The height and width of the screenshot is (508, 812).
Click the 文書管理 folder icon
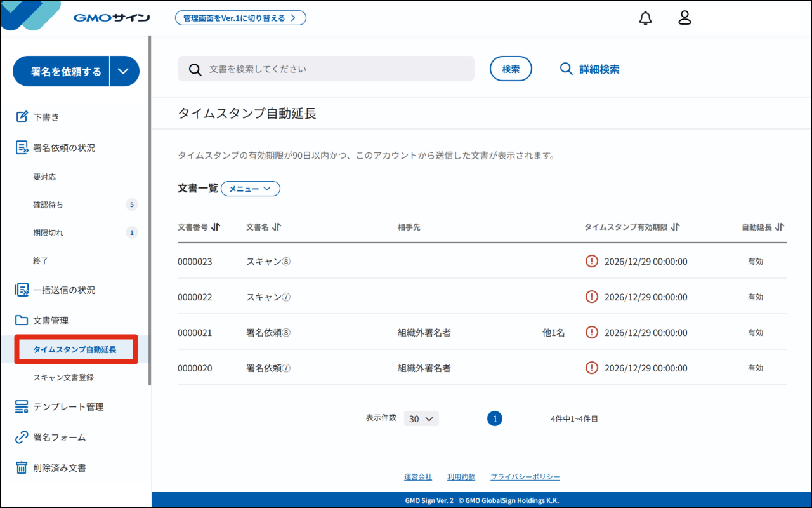[x=22, y=320]
